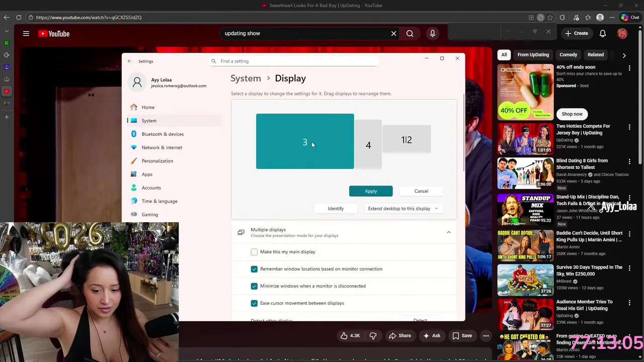Show more category chips with right arrow
The width and height of the screenshot is (644, 362).
[624, 55]
